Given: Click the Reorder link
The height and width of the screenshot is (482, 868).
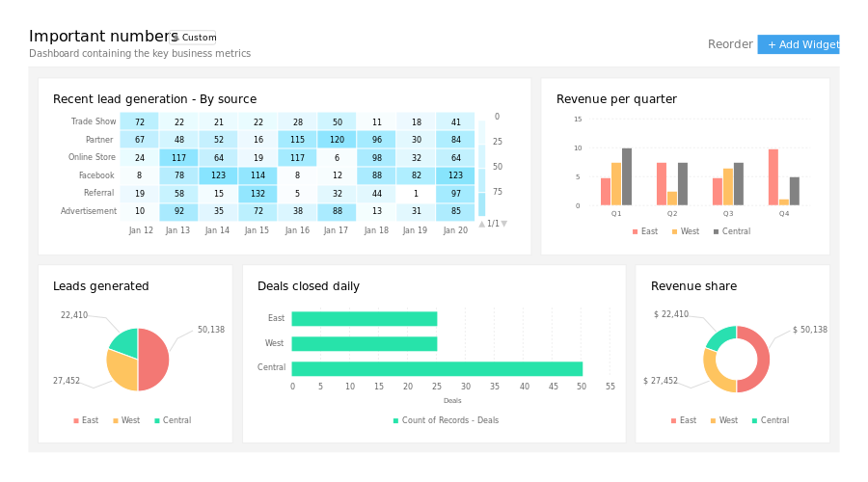Looking at the screenshot, I should [x=730, y=44].
